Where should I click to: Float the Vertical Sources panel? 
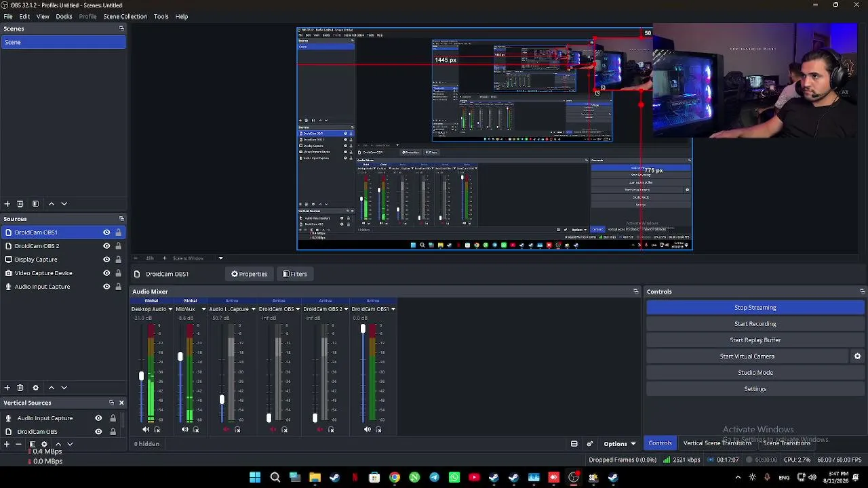pos(111,403)
